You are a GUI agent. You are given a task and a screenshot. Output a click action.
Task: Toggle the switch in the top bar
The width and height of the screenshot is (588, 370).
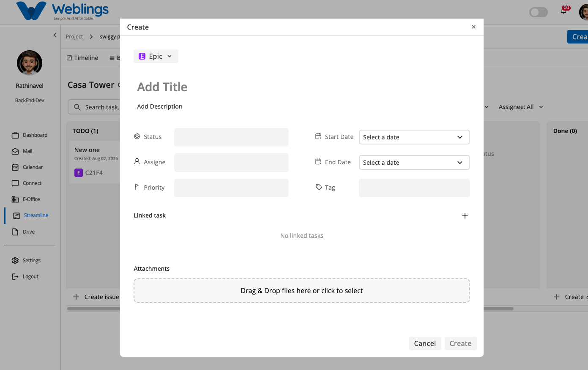coord(539,12)
